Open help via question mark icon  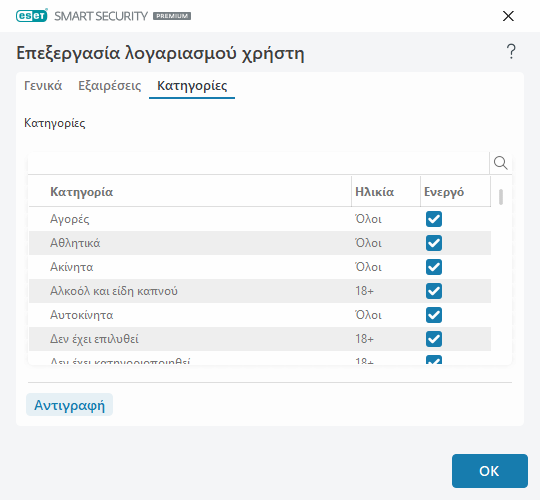coord(511,52)
